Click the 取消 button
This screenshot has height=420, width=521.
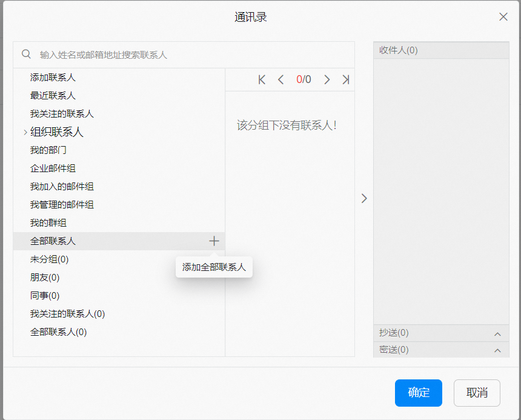click(x=477, y=393)
